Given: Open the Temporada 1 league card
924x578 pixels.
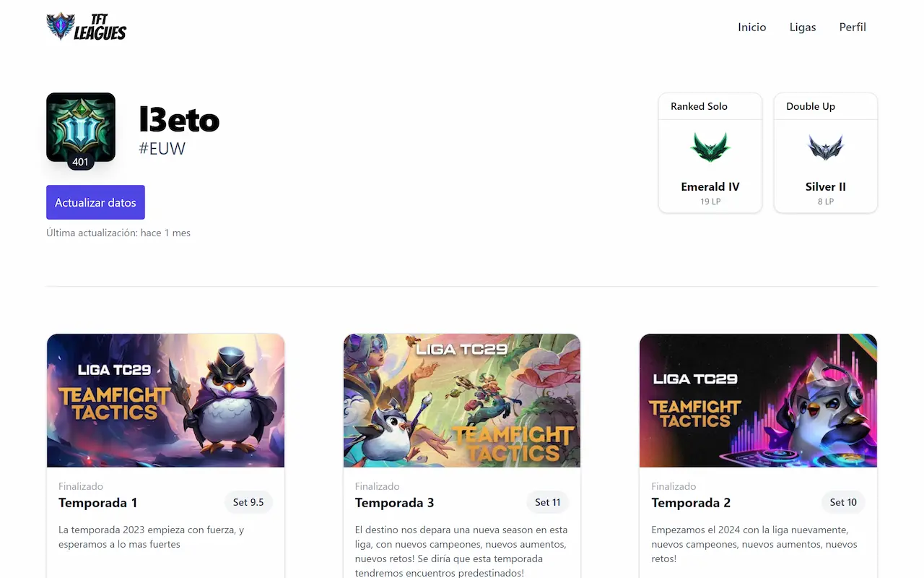Looking at the screenshot, I should pyautogui.click(x=165, y=455).
